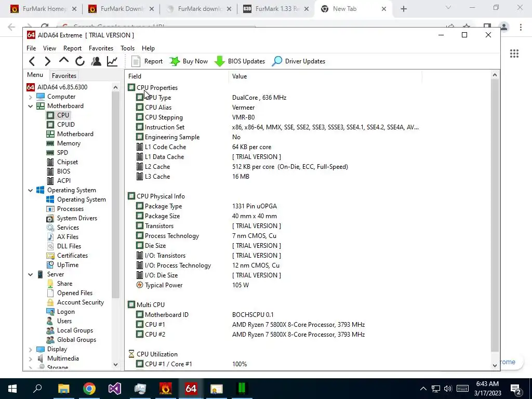Screen dimensions: 532x399
Task: Open the Favorites menu in menu bar
Action: click(101, 48)
